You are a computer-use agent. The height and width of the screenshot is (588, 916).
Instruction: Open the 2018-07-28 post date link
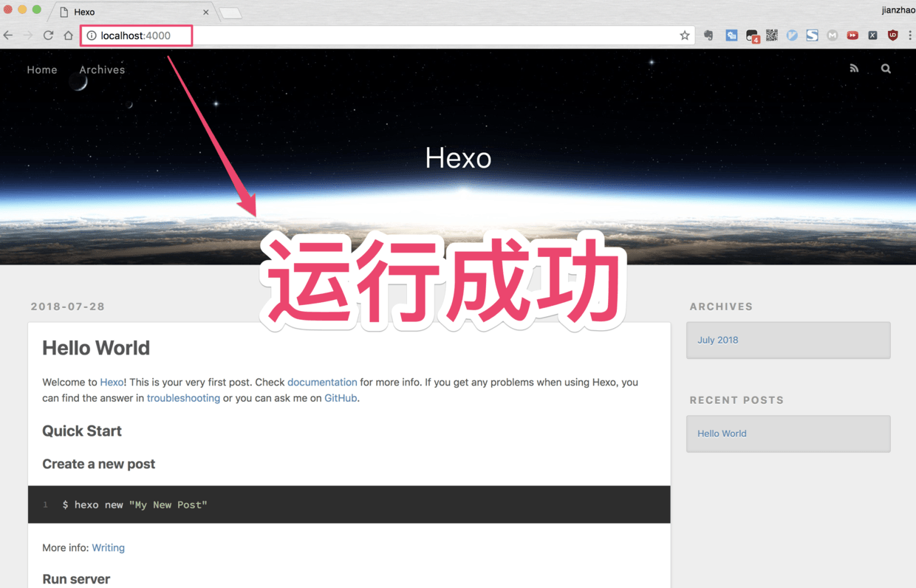(x=68, y=307)
